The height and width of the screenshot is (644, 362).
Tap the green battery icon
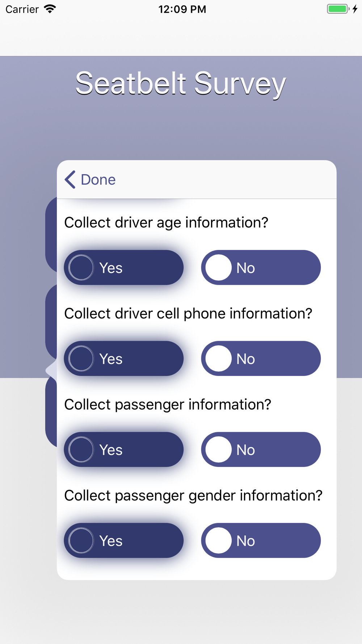point(337,9)
